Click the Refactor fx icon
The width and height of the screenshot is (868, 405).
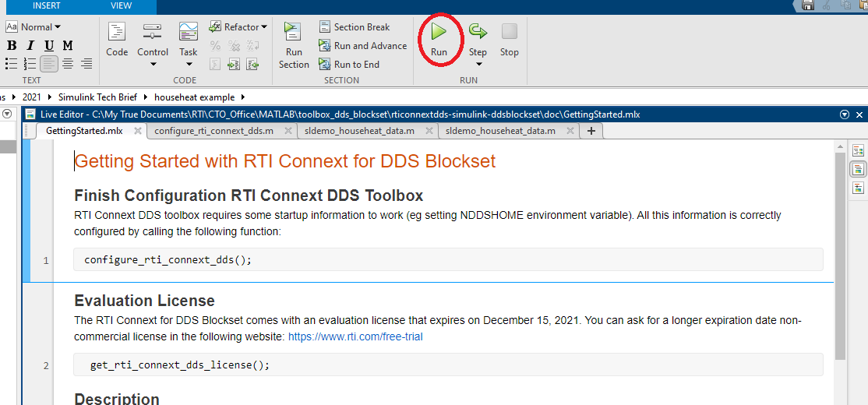(215, 26)
